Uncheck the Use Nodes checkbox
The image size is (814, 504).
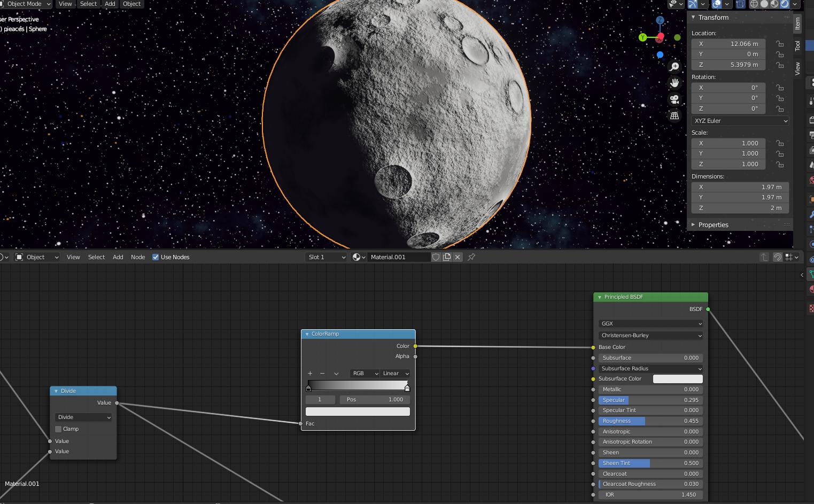pos(156,257)
